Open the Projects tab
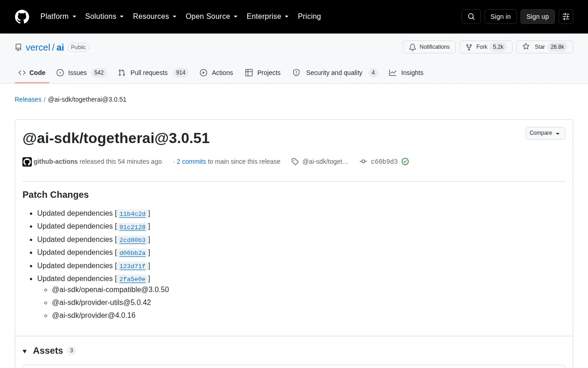 [x=263, y=73]
